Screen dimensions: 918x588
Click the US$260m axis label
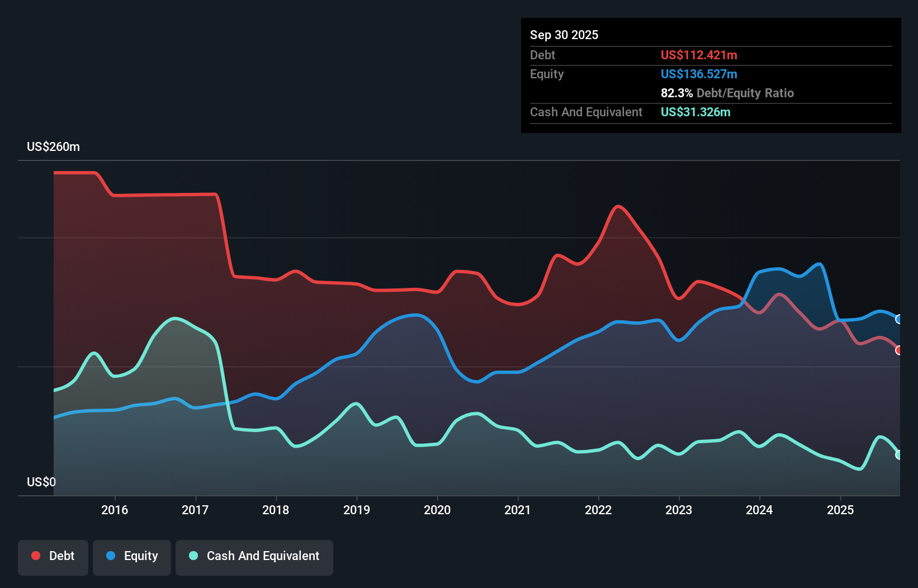53,146
